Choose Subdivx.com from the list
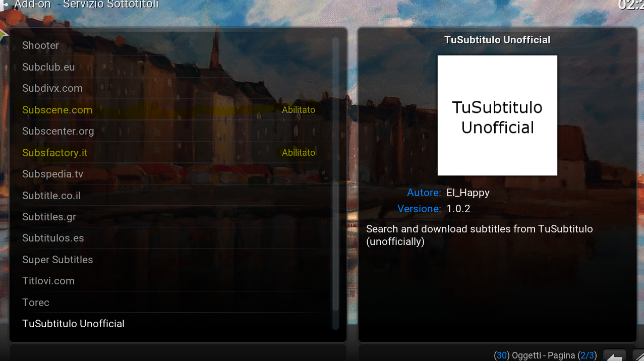 171,88
